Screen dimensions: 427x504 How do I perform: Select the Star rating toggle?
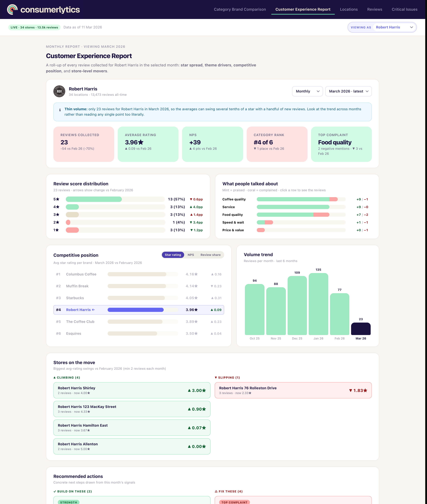tap(173, 255)
